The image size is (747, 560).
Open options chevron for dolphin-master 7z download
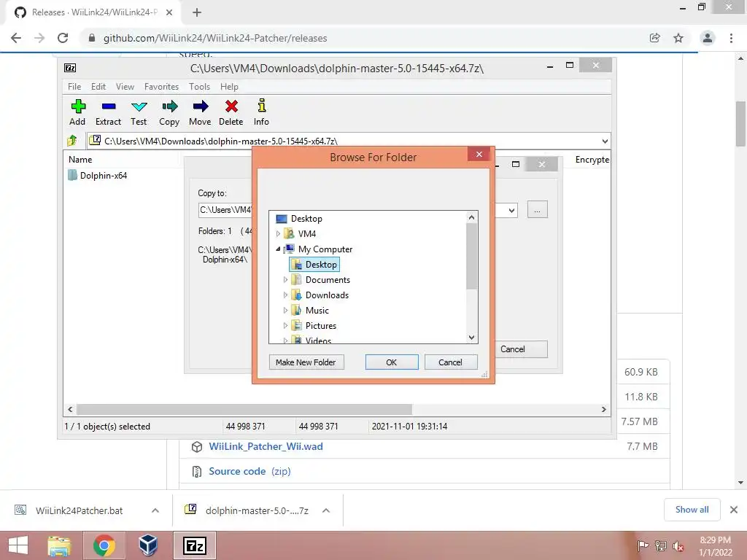click(x=326, y=510)
